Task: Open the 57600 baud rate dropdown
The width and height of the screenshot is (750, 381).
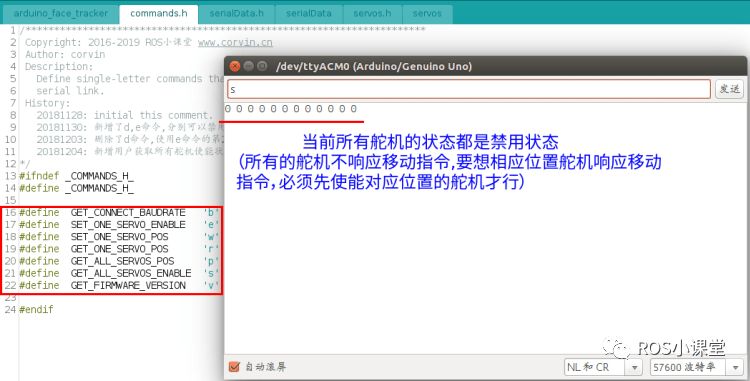Action: (696, 367)
